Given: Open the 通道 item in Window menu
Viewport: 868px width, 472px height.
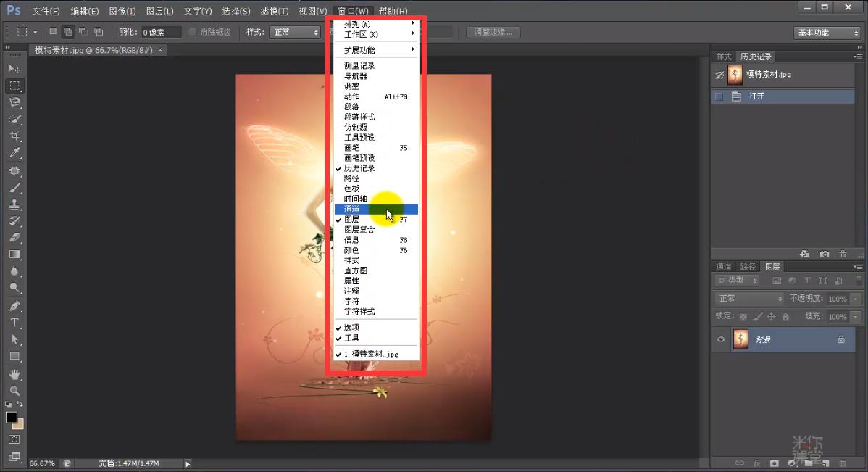Looking at the screenshot, I should pos(353,209).
